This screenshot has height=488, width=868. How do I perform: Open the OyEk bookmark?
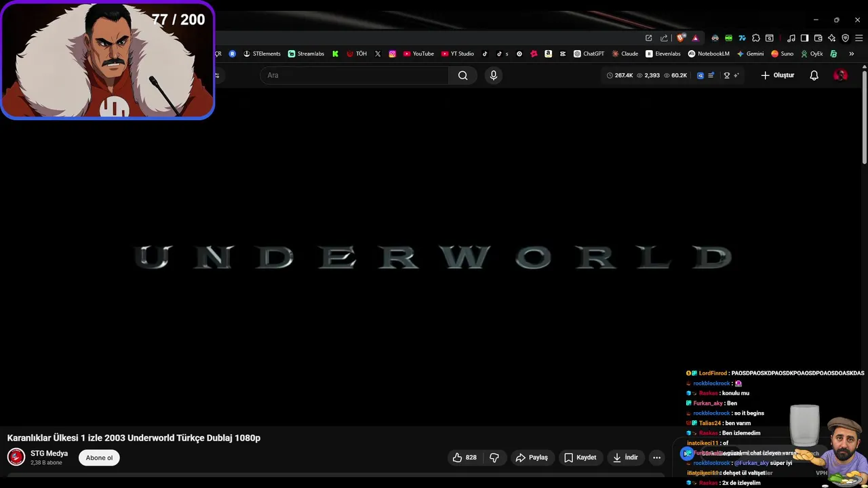[812, 54]
